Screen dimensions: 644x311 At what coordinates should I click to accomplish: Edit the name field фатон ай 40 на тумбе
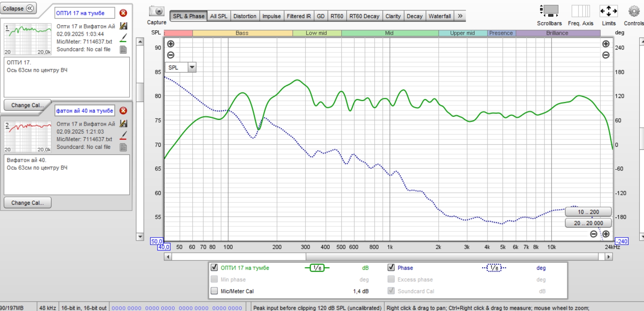pos(85,110)
